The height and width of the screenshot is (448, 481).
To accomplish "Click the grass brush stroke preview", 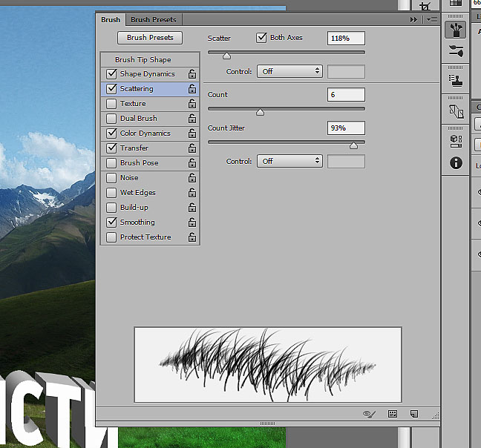I will (x=268, y=365).
